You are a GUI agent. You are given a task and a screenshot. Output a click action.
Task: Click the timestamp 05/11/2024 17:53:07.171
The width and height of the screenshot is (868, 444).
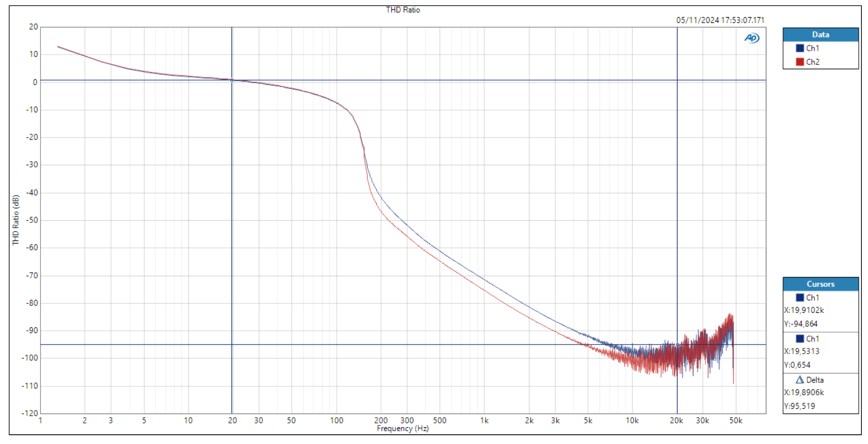[720, 20]
